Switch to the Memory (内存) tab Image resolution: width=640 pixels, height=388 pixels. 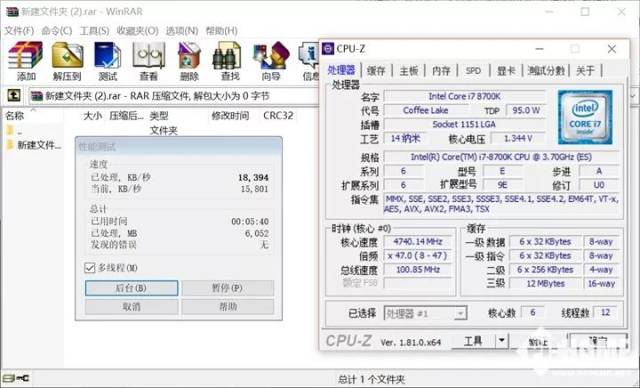click(441, 71)
